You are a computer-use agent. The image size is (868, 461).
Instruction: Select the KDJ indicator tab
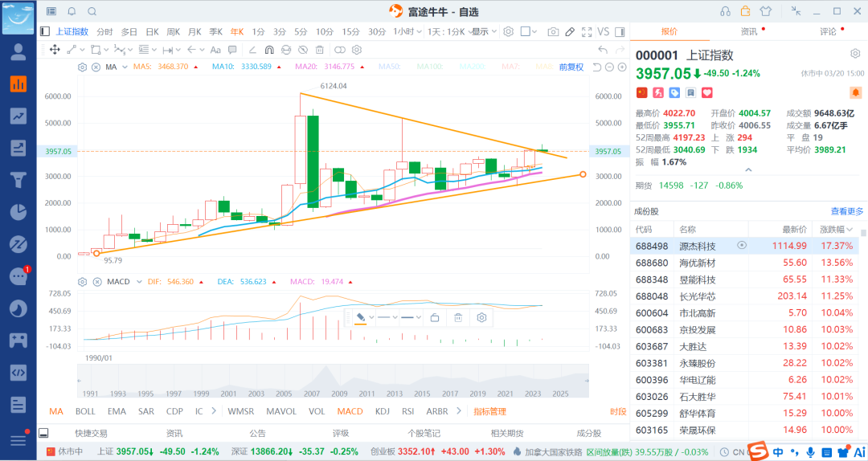tap(382, 411)
